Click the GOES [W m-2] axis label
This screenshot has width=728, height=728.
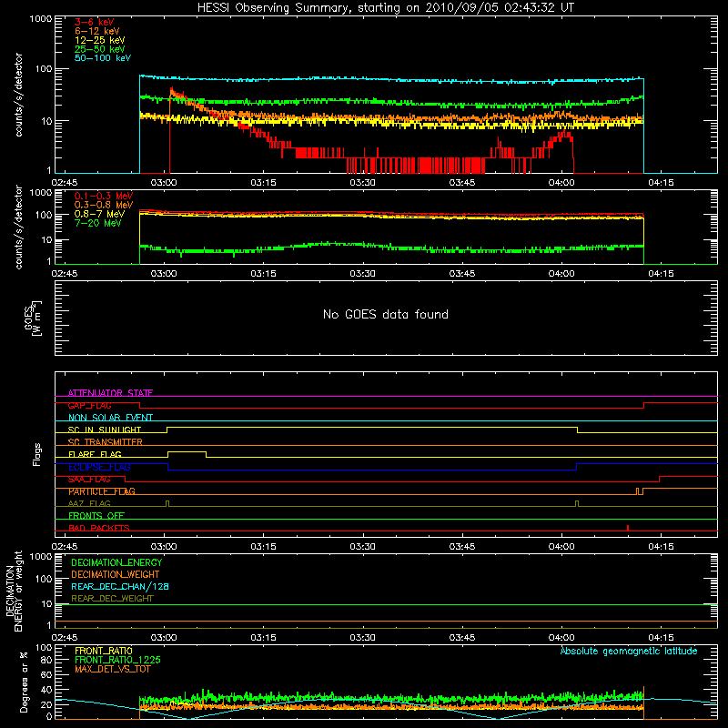(x=33, y=318)
